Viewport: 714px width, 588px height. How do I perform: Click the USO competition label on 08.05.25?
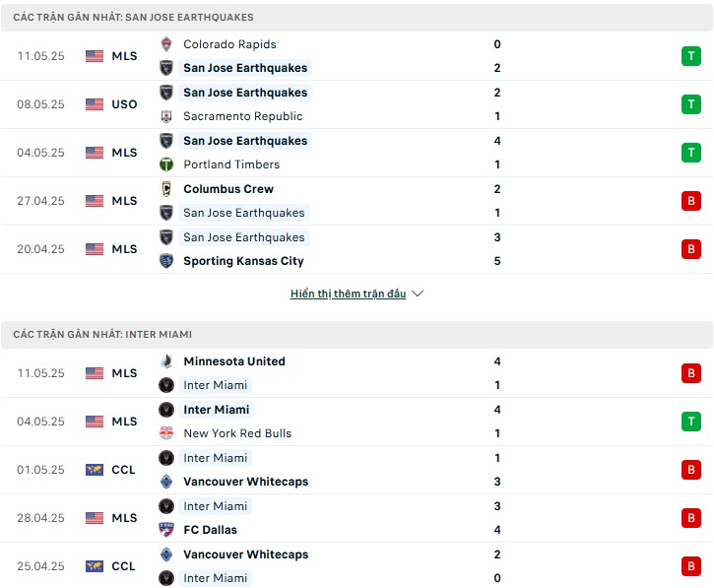tap(124, 104)
